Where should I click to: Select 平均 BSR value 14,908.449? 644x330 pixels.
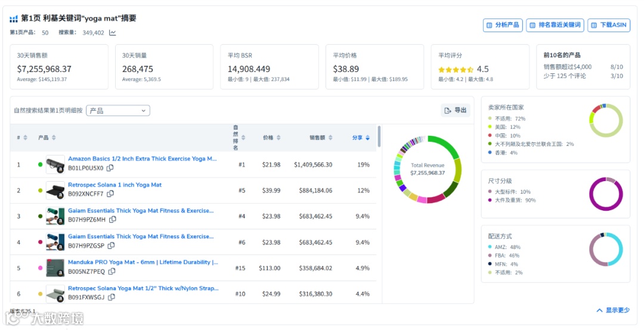(x=249, y=69)
